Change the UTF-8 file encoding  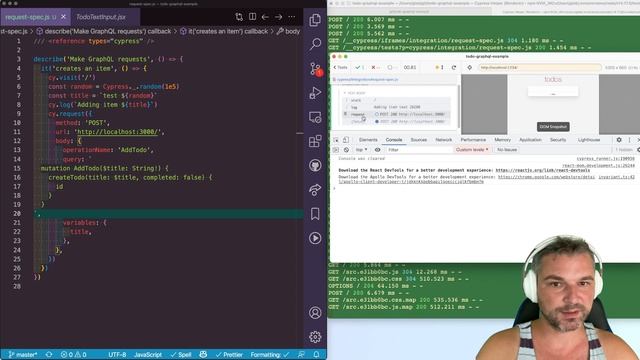tap(117, 355)
